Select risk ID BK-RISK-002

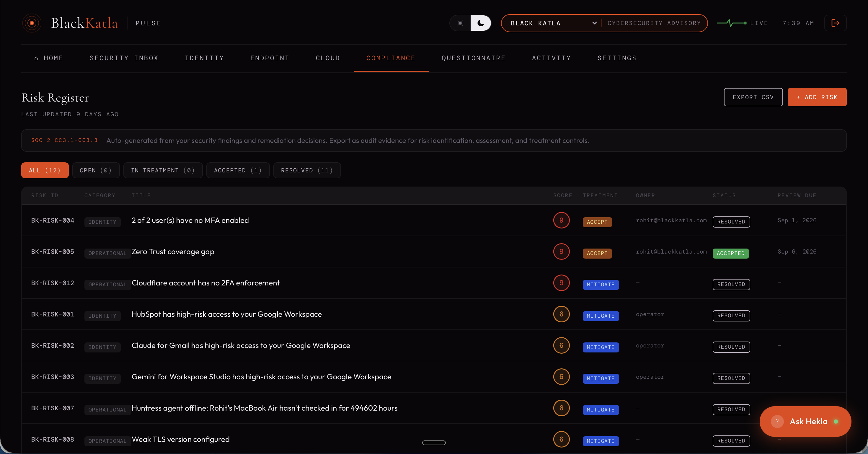53,346
